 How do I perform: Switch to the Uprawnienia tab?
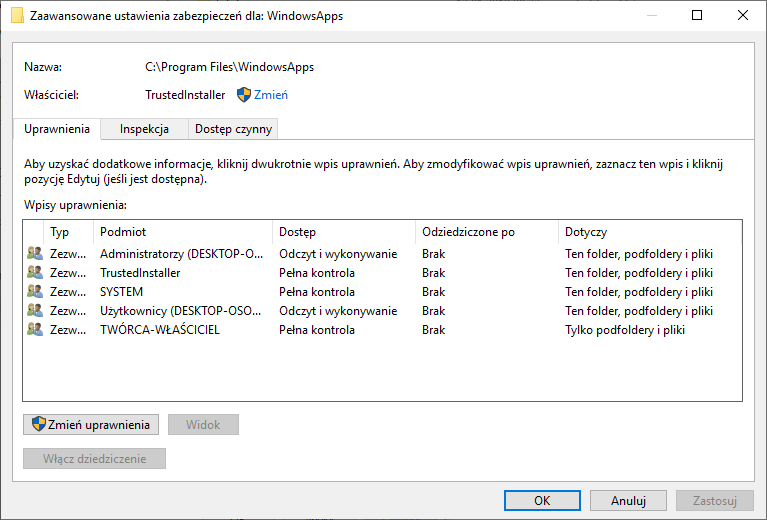(x=57, y=129)
